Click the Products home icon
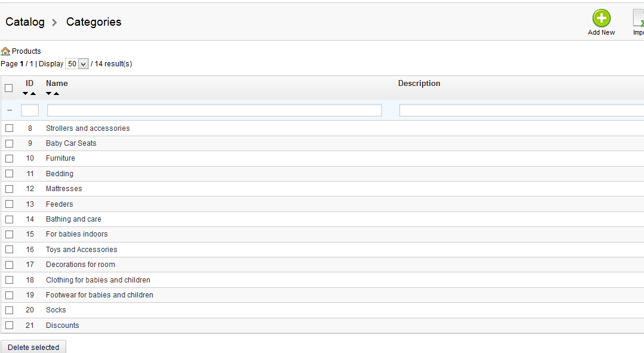The image size is (644, 353). [x=5, y=51]
